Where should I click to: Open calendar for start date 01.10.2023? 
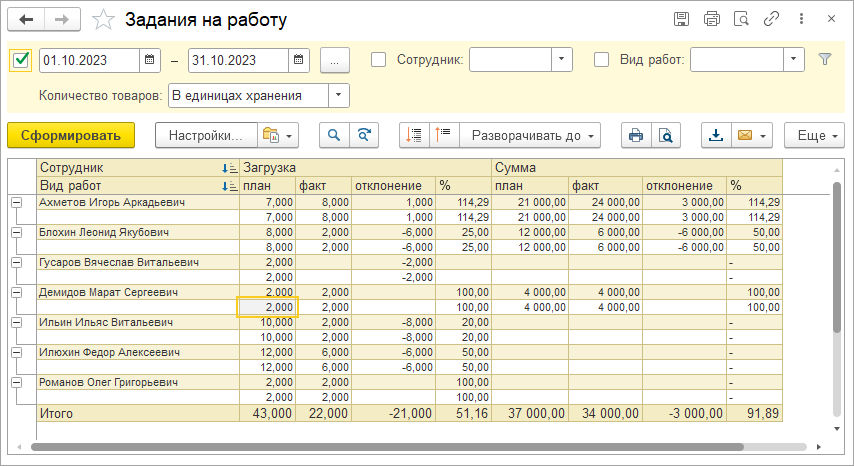(x=149, y=60)
